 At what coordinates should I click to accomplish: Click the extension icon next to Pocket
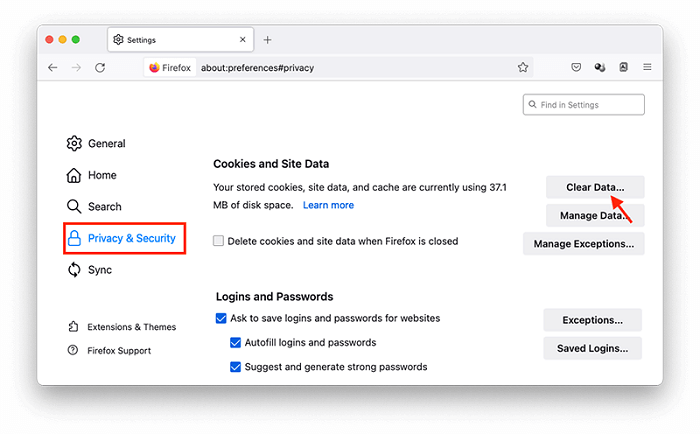click(600, 67)
